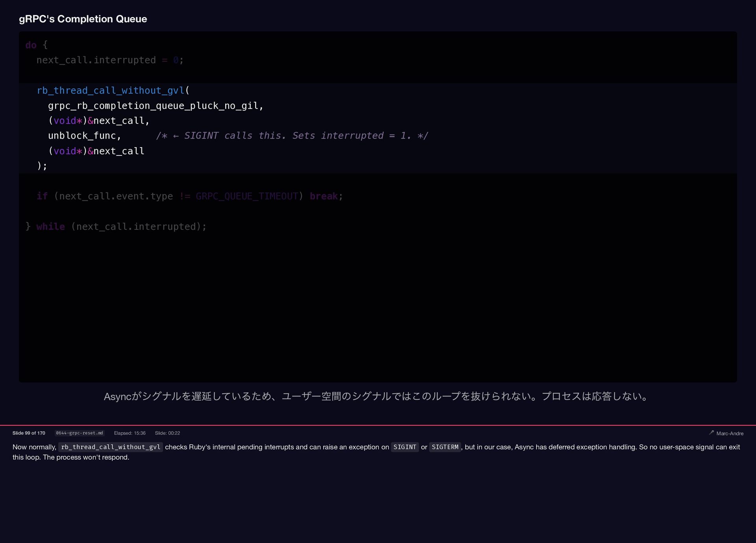Click the Slide 00:22 timer
This screenshot has height=543, width=756.
(167, 433)
